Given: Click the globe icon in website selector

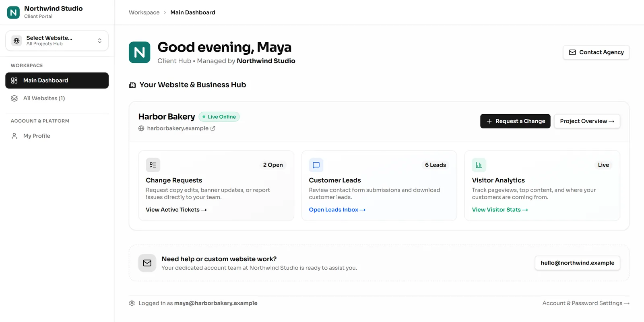Looking at the screenshot, I should pyautogui.click(x=17, y=41).
